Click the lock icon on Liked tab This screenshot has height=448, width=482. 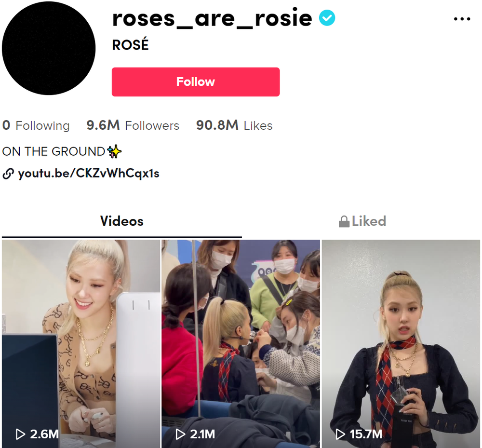pos(344,221)
